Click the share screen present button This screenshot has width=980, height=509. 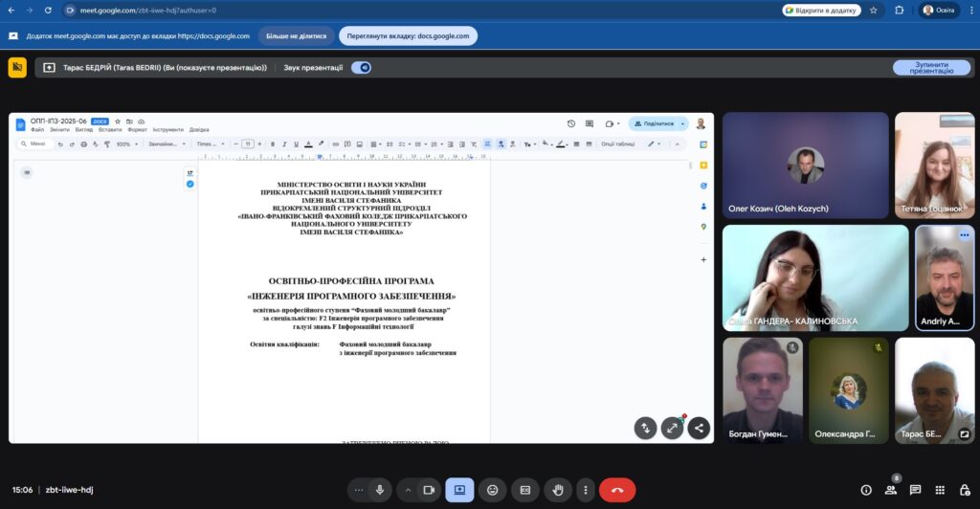[459, 490]
